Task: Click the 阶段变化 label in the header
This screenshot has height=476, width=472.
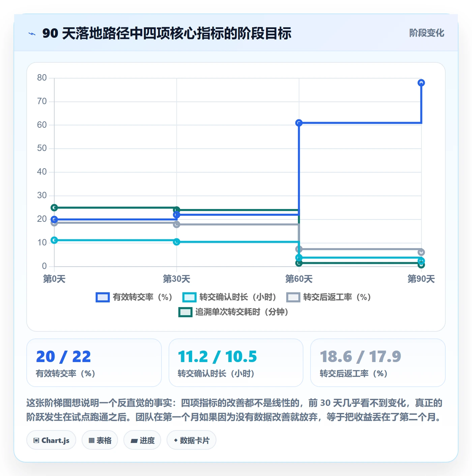Action: (426, 33)
